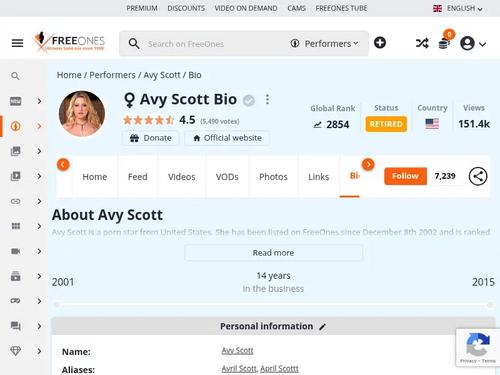The image size is (500, 375).
Task: Click the shuffle random icon
Action: 422,43
